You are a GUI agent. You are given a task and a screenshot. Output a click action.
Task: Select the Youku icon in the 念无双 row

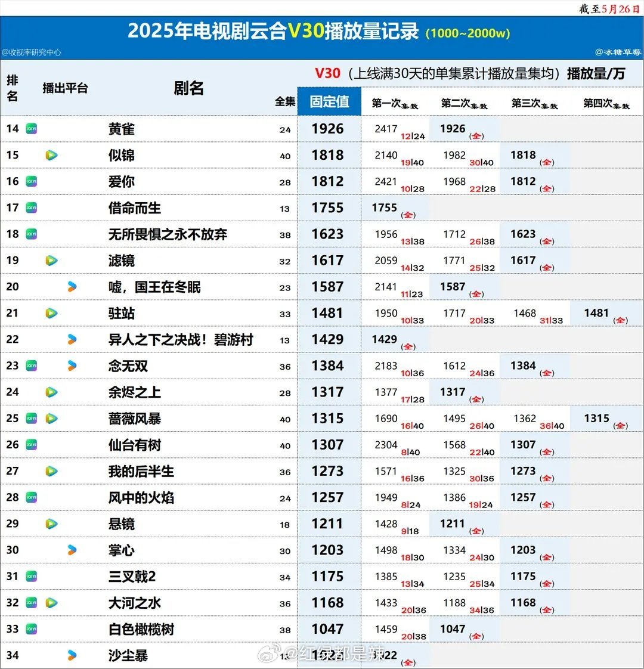(x=72, y=366)
